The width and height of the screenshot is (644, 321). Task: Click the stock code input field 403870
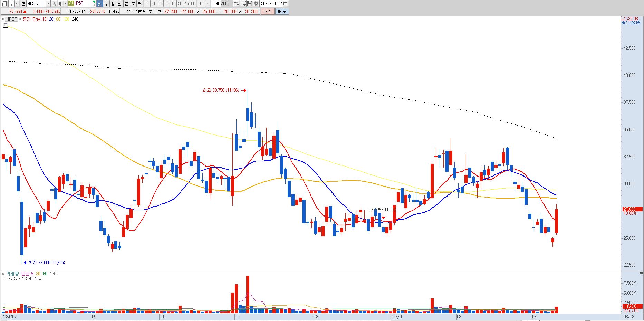pos(36,3)
